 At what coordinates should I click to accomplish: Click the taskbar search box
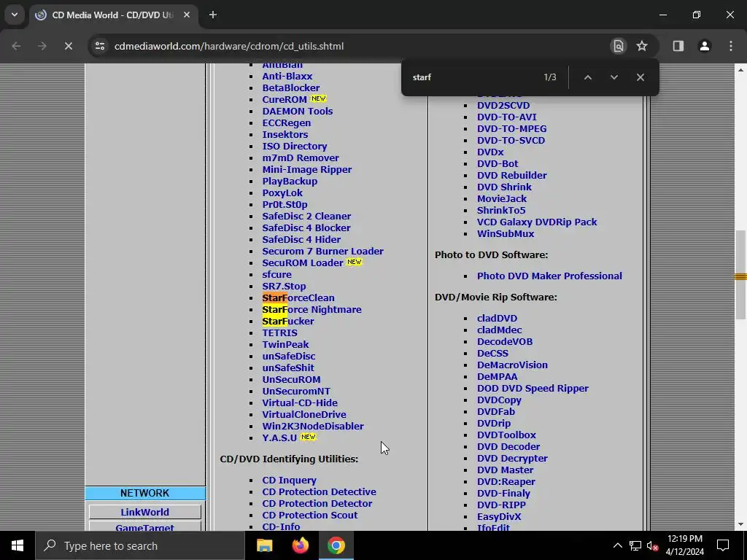pyautogui.click(x=139, y=545)
